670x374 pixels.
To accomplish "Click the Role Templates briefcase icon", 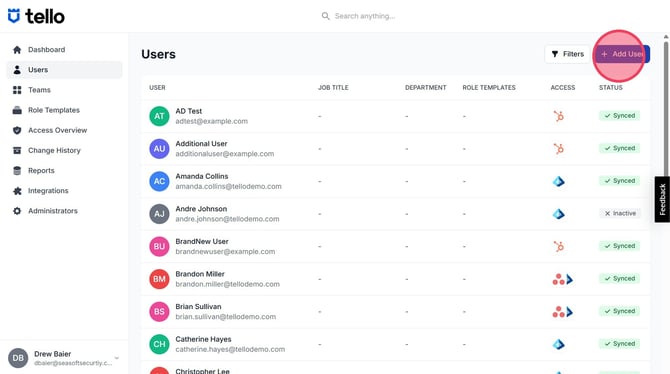I will [x=17, y=110].
